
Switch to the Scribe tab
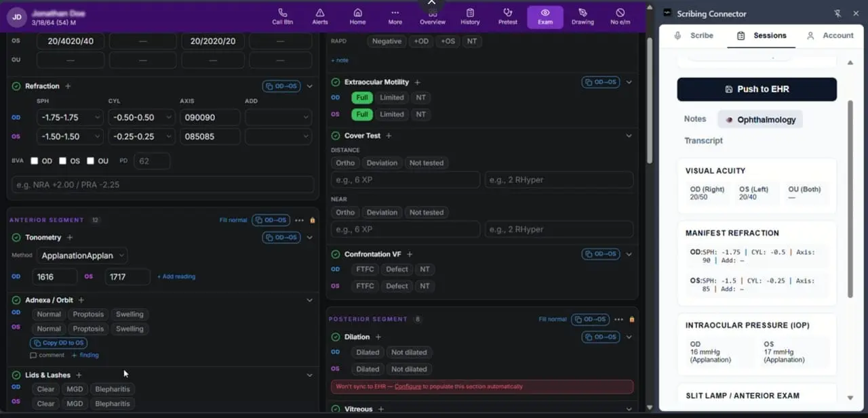coord(694,35)
